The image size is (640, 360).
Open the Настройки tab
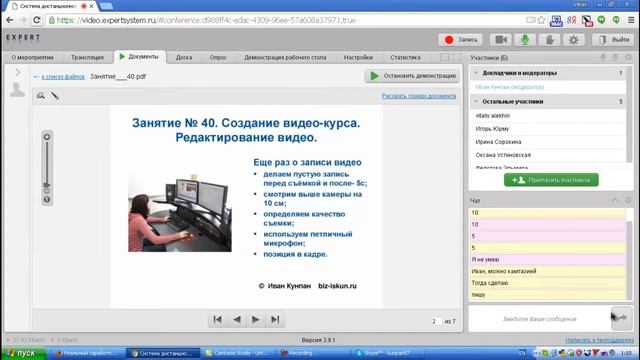pyautogui.click(x=358, y=58)
